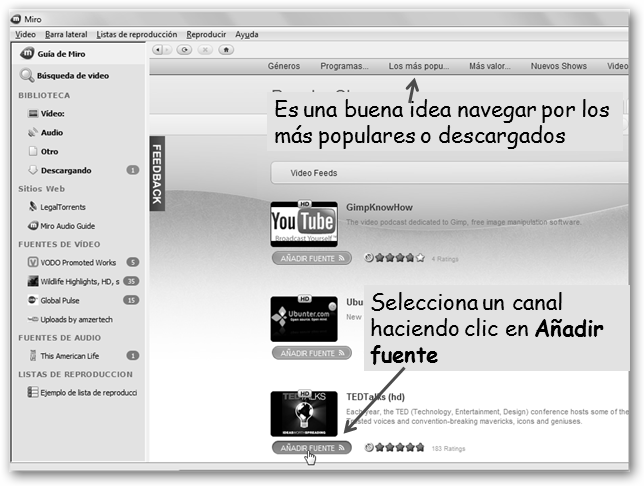Click the stop loading X button

[205, 49]
